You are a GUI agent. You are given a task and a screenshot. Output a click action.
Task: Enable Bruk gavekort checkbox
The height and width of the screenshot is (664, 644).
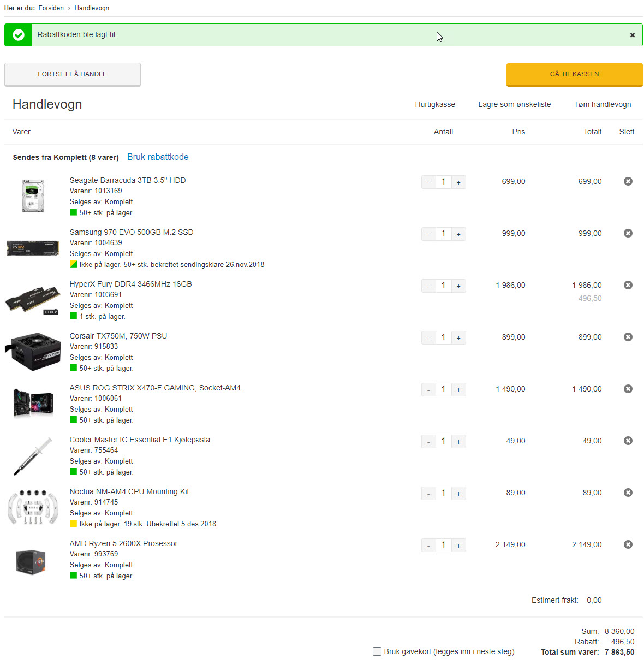point(377,651)
